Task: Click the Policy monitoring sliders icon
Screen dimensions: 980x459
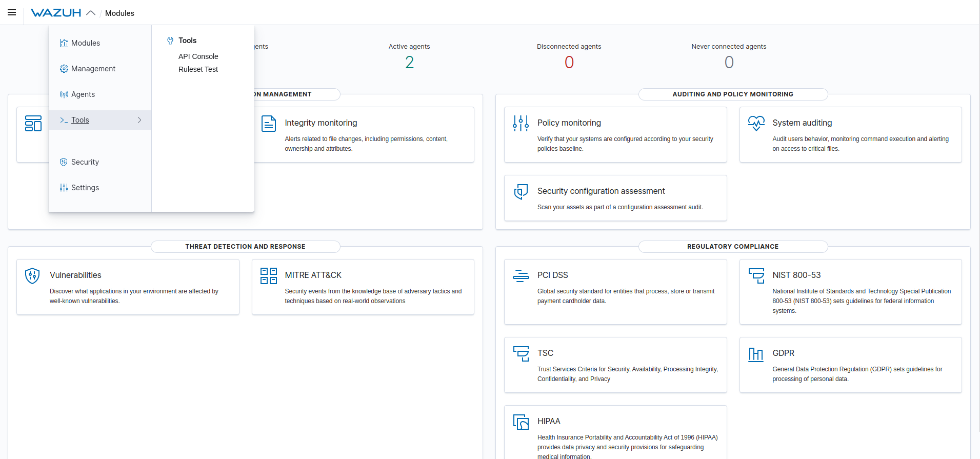Action: coord(521,123)
